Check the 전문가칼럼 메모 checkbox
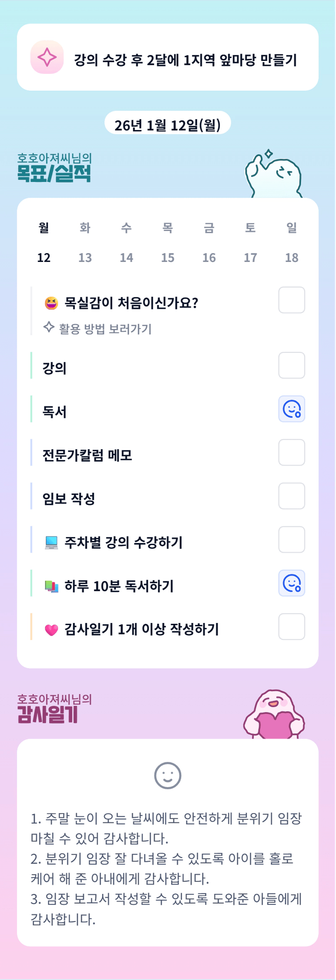336x980 pixels. (291, 452)
